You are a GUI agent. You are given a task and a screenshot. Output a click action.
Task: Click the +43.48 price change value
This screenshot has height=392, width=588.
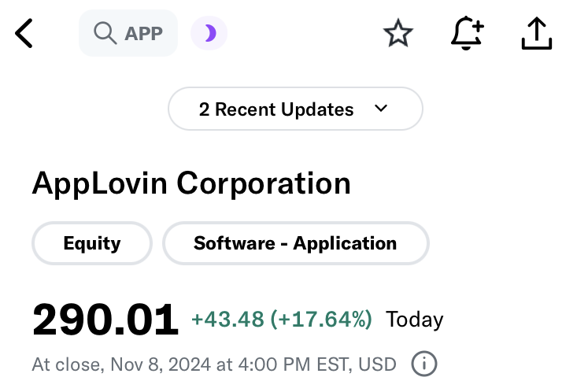(x=227, y=320)
